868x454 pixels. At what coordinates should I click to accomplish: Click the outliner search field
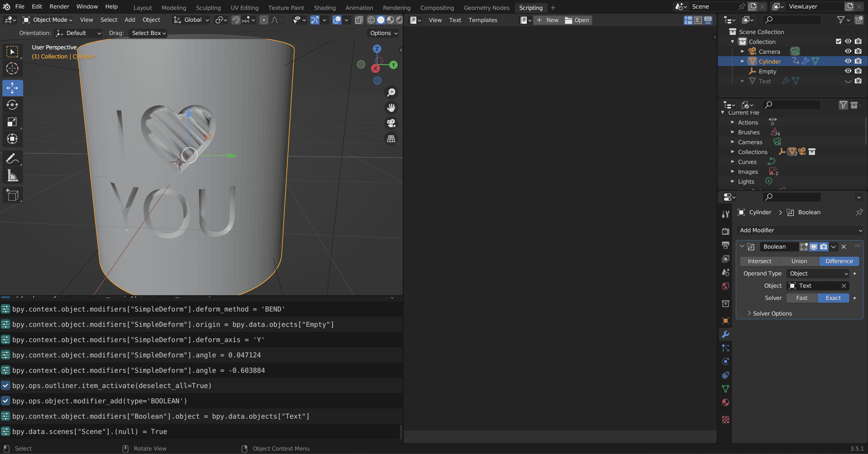792,20
